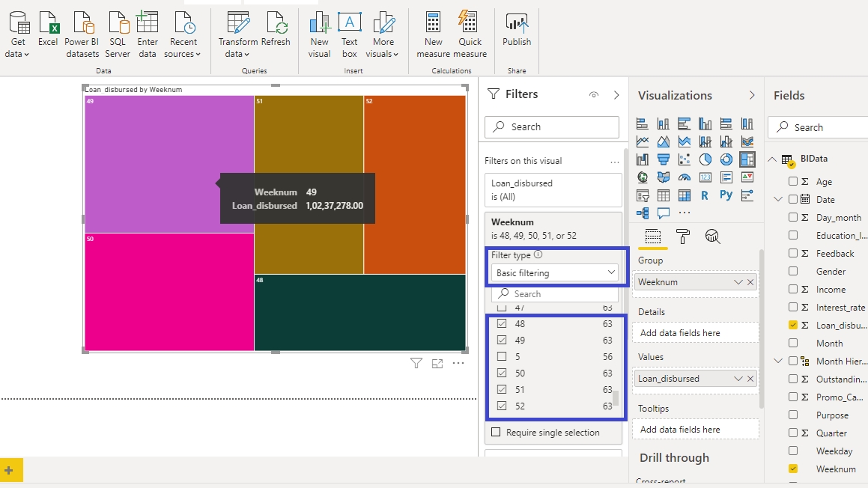Choose the donut chart visual
The image size is (868, 488).
pos(726,159)
